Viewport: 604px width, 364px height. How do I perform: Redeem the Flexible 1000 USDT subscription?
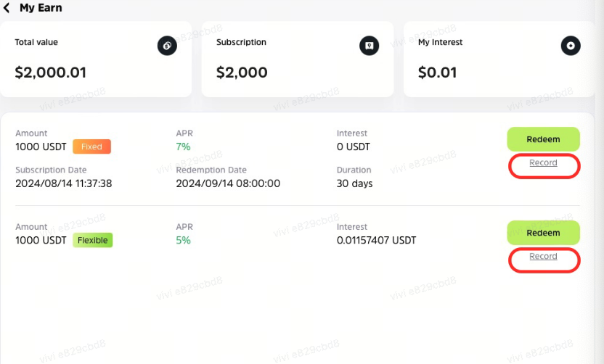pyautogui.click(x=543, y=233)
